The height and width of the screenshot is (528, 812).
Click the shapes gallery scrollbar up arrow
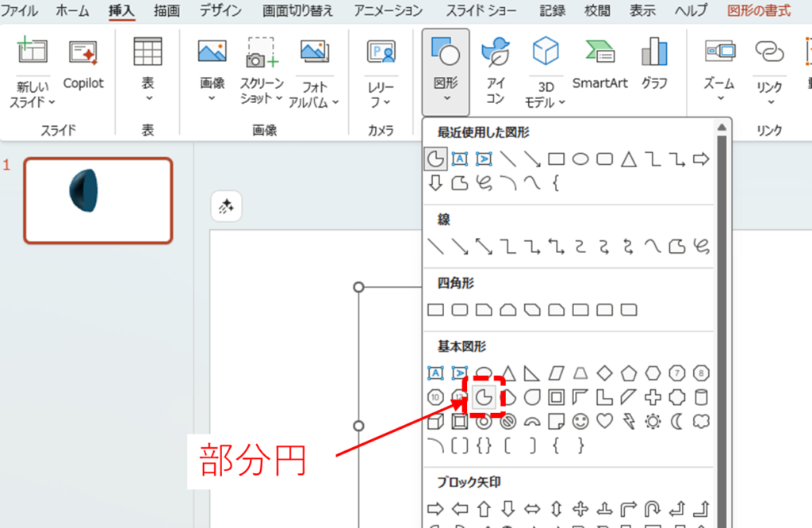pyautogui.click(x=721, y=128)
